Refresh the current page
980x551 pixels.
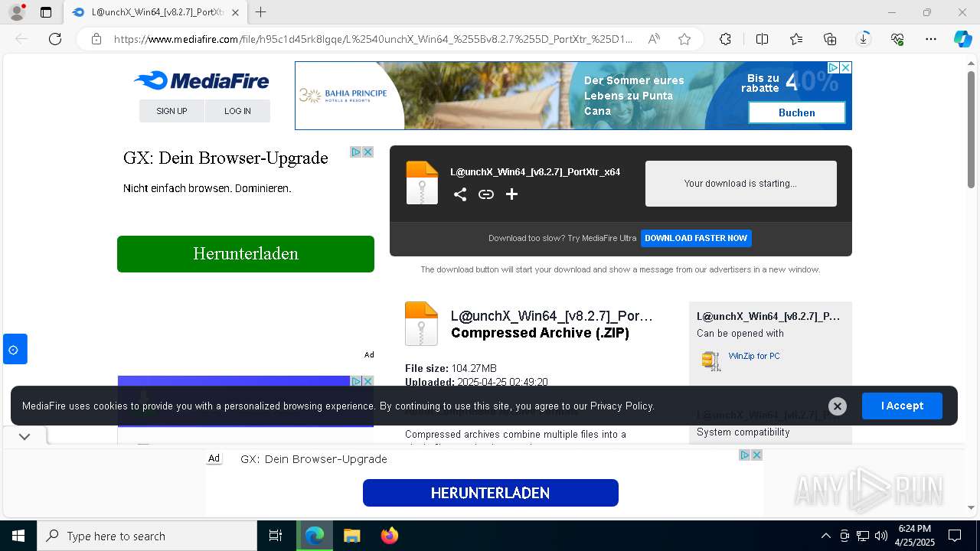[55, 39]
